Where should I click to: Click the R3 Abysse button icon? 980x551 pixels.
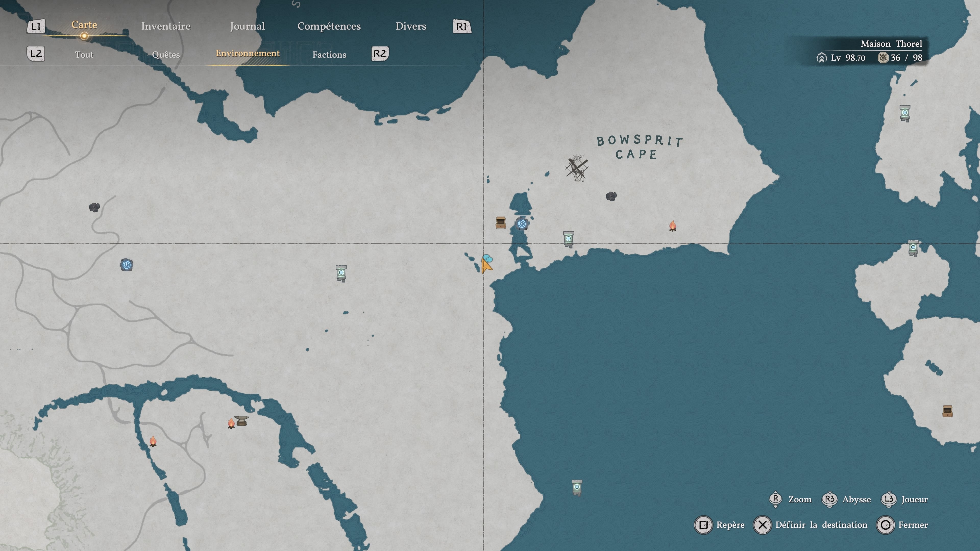[829, 499]
